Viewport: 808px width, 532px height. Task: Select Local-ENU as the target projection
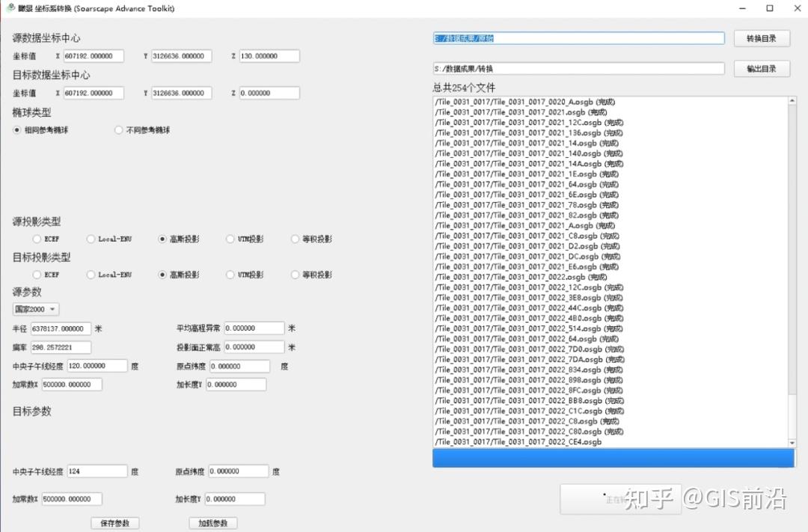click(91, 275)
